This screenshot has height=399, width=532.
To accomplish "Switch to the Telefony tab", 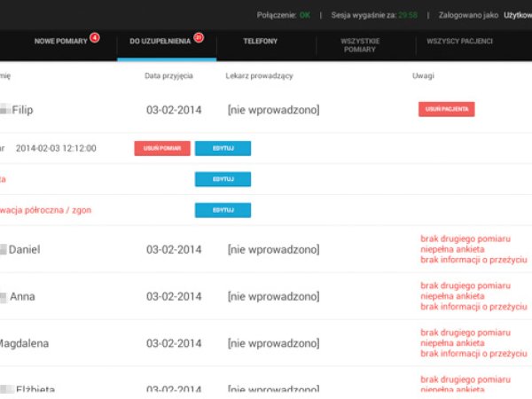I will (261, 42).
